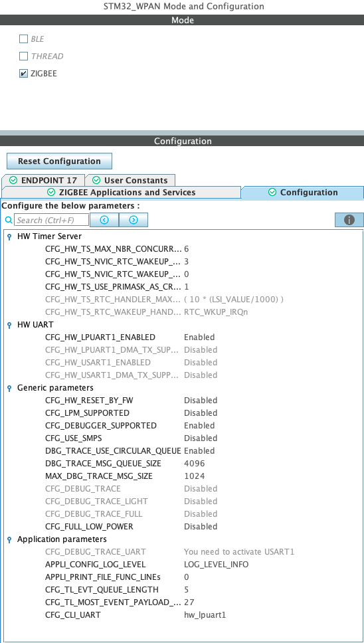Select the DBG_TRACE_USE_CIRCULAR_QUEUE parameter name
Screen dimensions: 364x643
coord(113,450)
